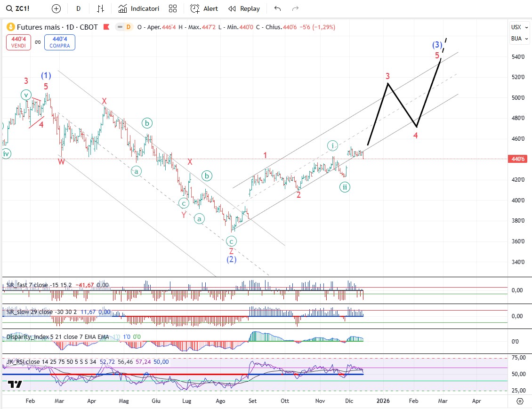
Task: Click the TradingView logo in the chart corner
Action: (x=15, y=384)
